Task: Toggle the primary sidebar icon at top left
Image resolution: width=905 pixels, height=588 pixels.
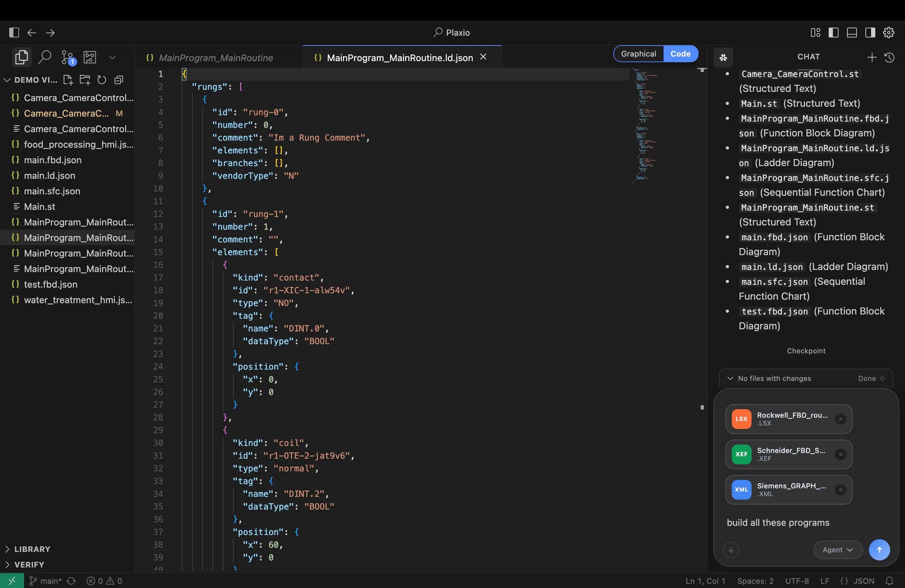Action: pos(14,33)
